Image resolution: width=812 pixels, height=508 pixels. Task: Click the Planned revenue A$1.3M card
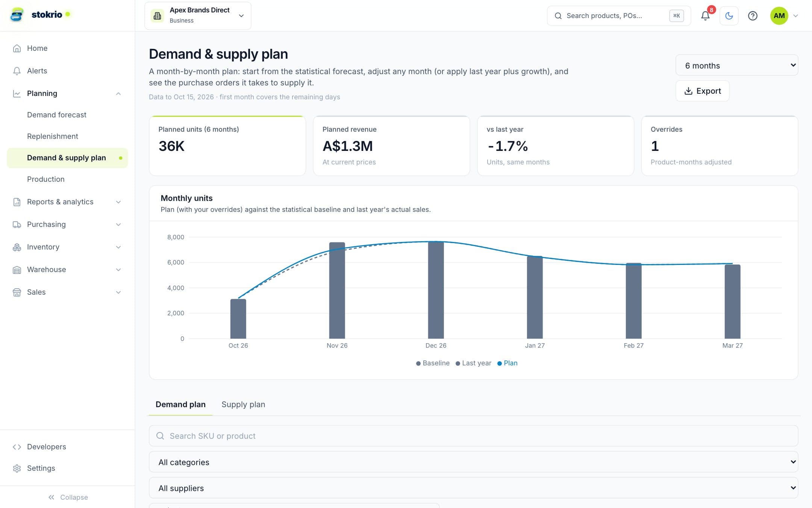(x=391, y=146)
